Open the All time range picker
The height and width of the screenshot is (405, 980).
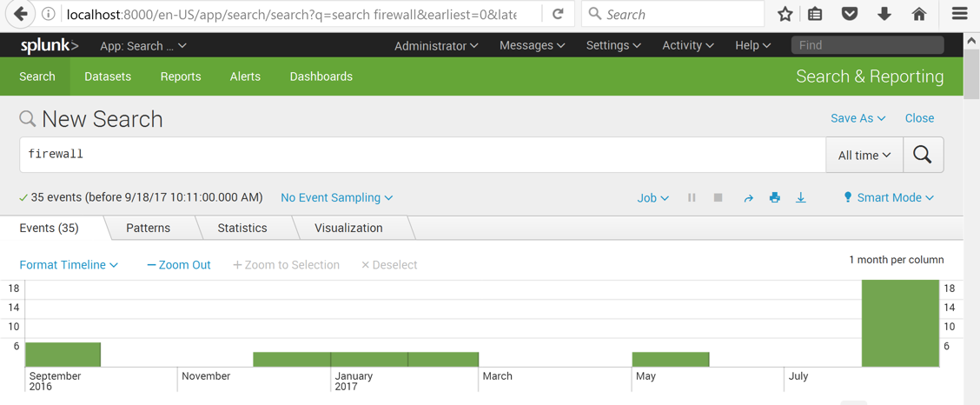[864, 156]
